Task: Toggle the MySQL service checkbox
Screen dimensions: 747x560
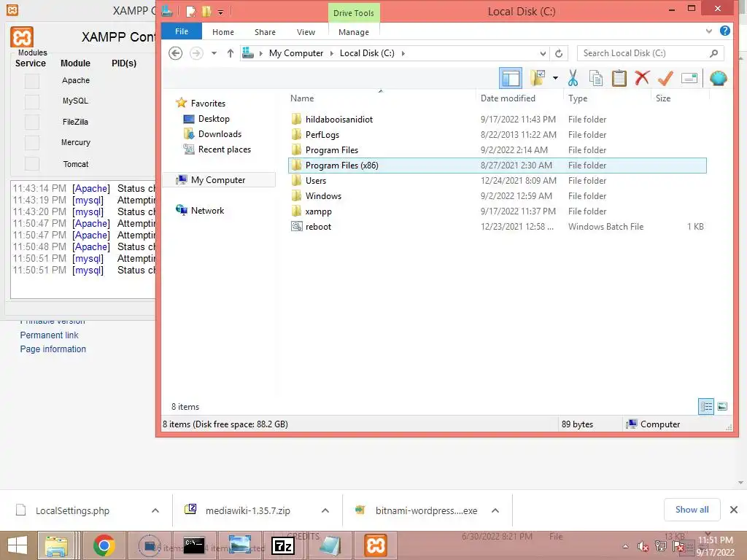Action: tap(32, 101)
